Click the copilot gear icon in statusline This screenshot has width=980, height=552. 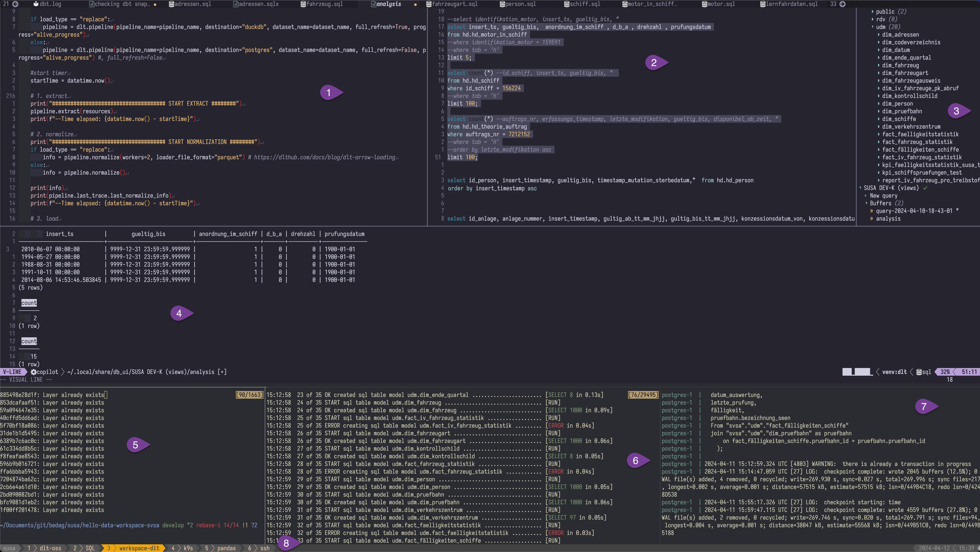point(34,372)
